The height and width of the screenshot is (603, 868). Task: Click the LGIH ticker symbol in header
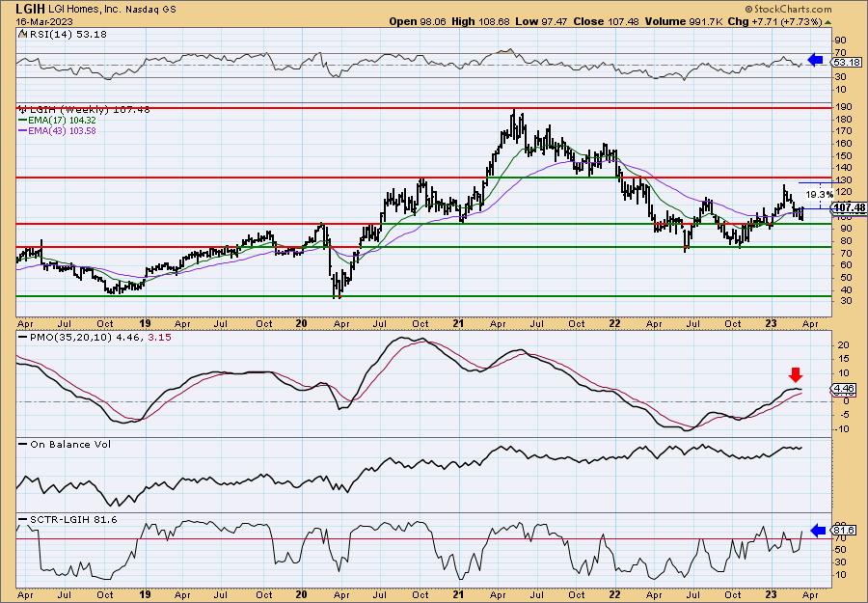pos(30,9)
